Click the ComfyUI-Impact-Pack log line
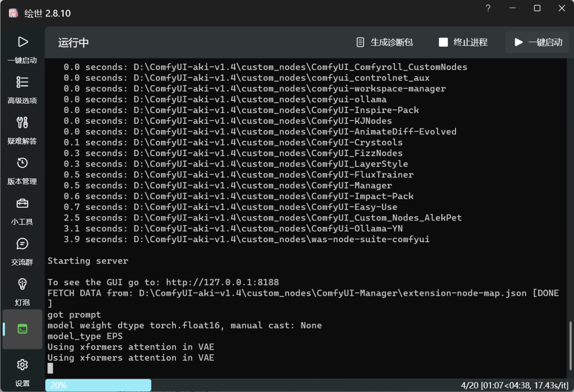 tap(238, 196)
